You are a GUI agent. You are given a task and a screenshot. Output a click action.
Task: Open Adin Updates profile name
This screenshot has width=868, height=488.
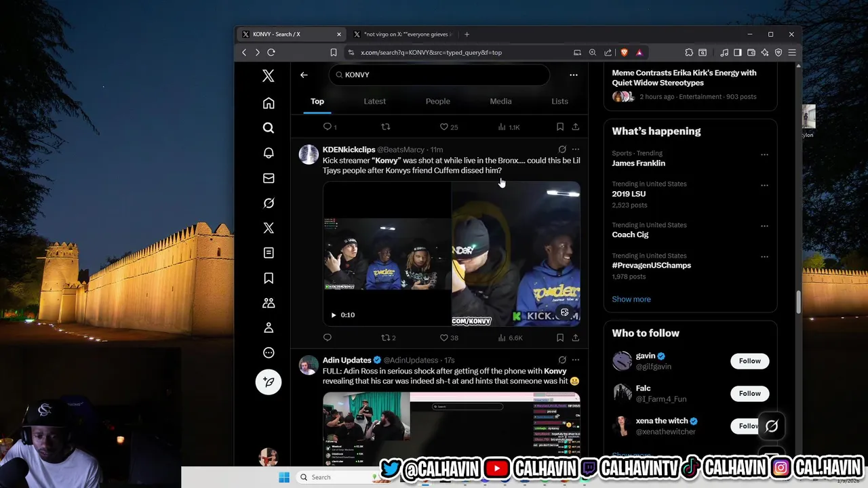[x=347, y=360]
